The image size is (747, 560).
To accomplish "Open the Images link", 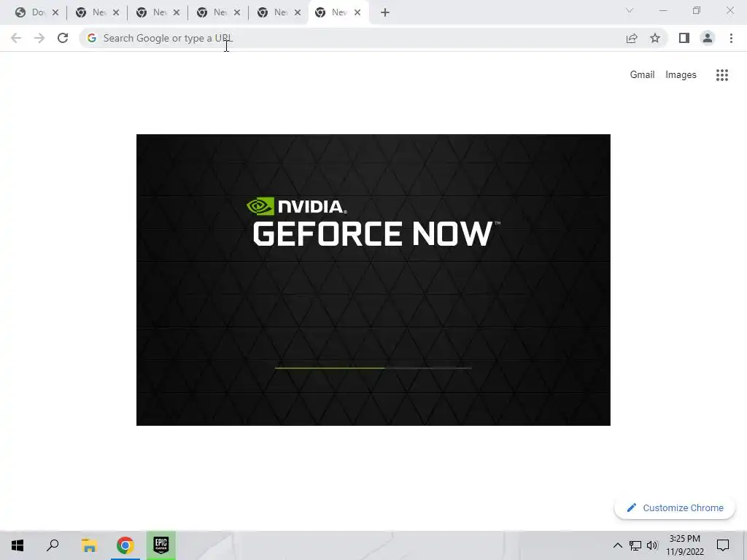I will pyautogui.click(x=681, y=75).
